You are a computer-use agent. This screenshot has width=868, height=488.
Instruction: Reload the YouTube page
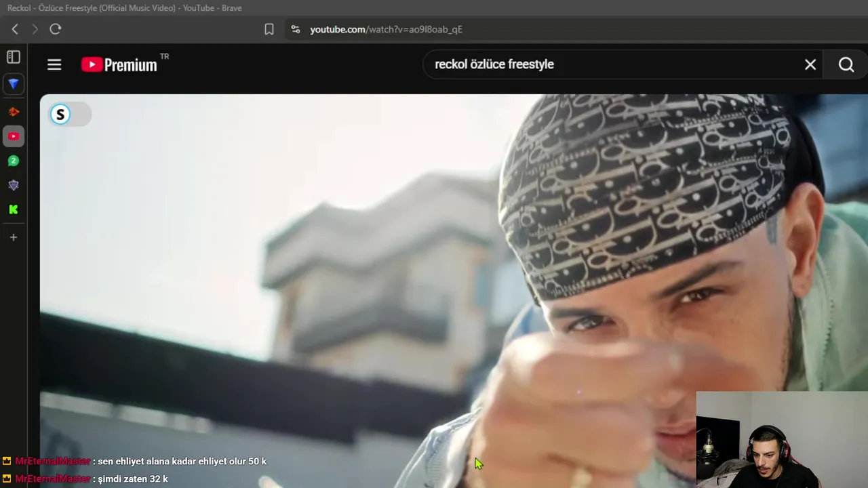[x=56, y=29]
